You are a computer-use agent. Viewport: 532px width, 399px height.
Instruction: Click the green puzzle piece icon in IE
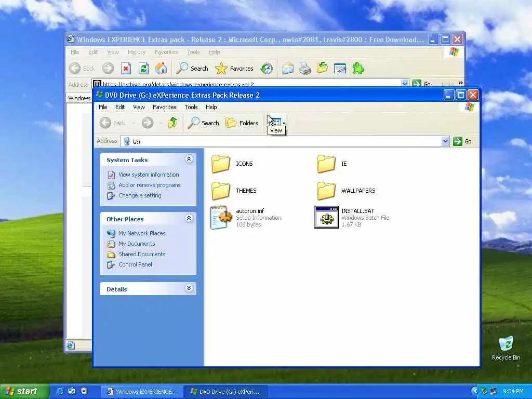tap(358, 69)
